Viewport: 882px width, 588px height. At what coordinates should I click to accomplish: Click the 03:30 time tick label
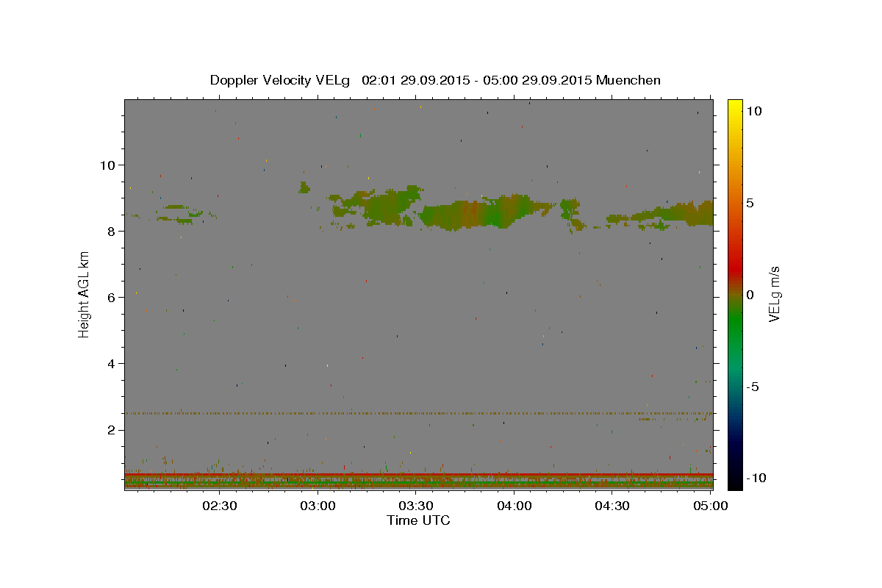point(416,506)
